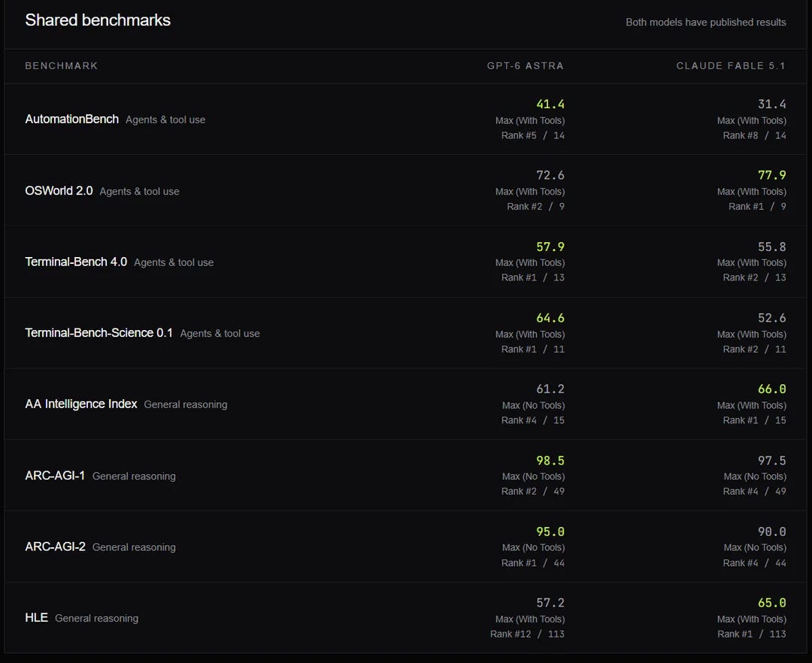Image resolution: width=812 pixels, height=663 pixels.
Task: Click 'Max (No Tools)' in AA Intelligence Index row
Action: pos(533,405)
